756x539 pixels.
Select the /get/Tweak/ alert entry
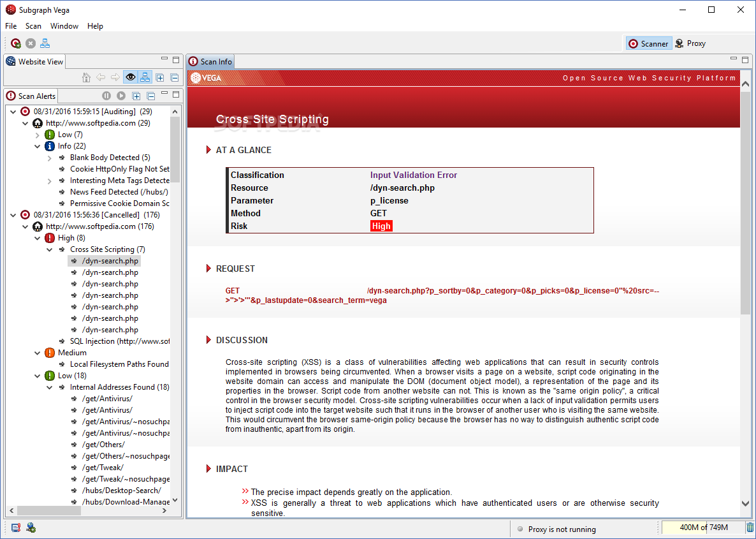(103, 468)
